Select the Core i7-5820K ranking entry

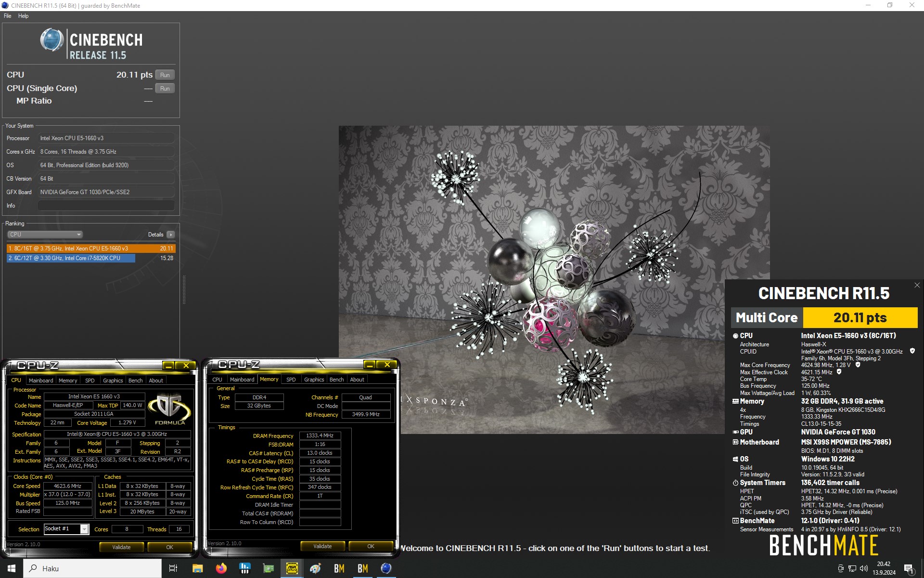click(x=91, y=258)
